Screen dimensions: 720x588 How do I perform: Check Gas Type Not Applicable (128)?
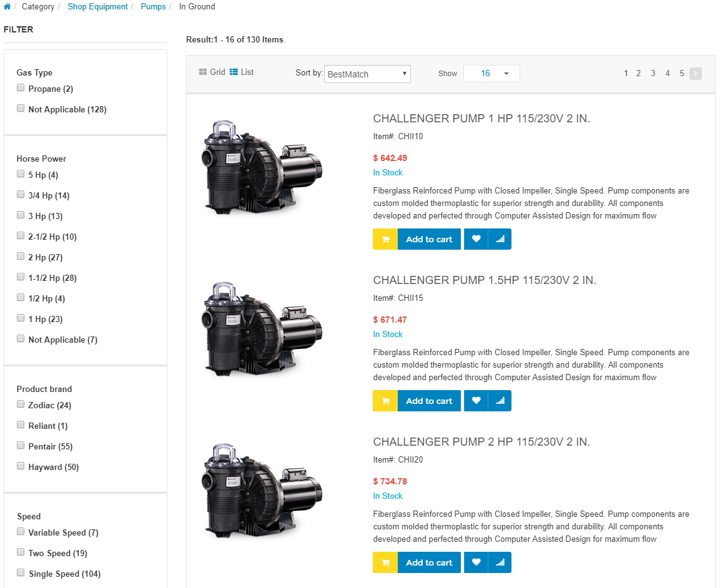click(21, 109)
